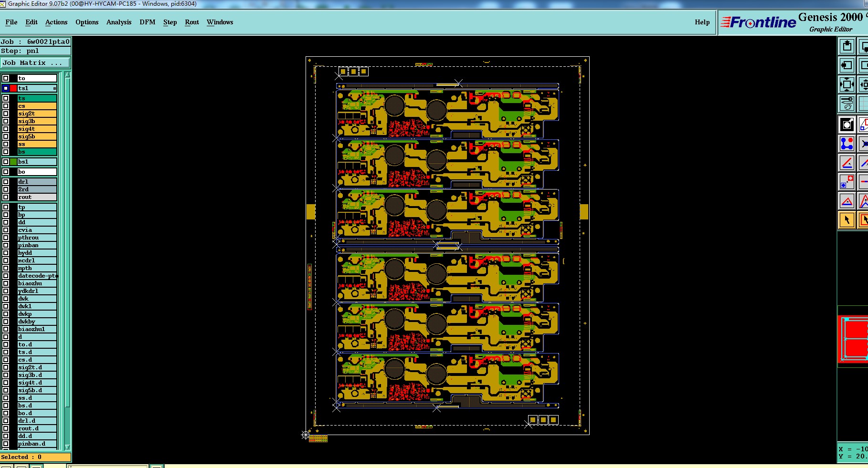Screen dimensions: 868x468
Task: Open the wrench and palette display tools icon
Action: (847, 104)
